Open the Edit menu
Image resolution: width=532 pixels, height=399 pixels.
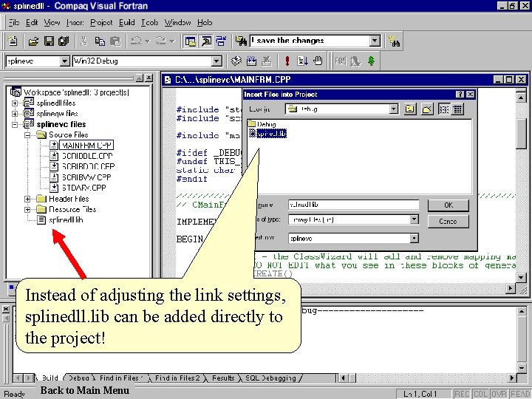(32, 22)
